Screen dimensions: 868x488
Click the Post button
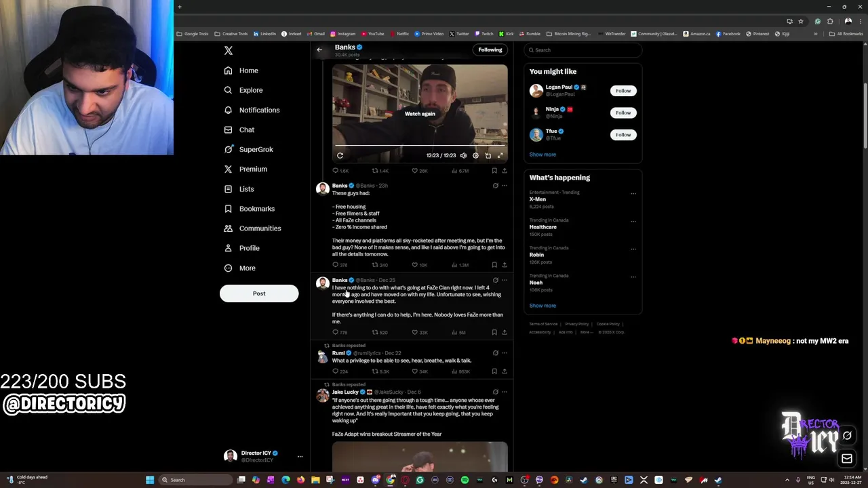pos(259,293)
